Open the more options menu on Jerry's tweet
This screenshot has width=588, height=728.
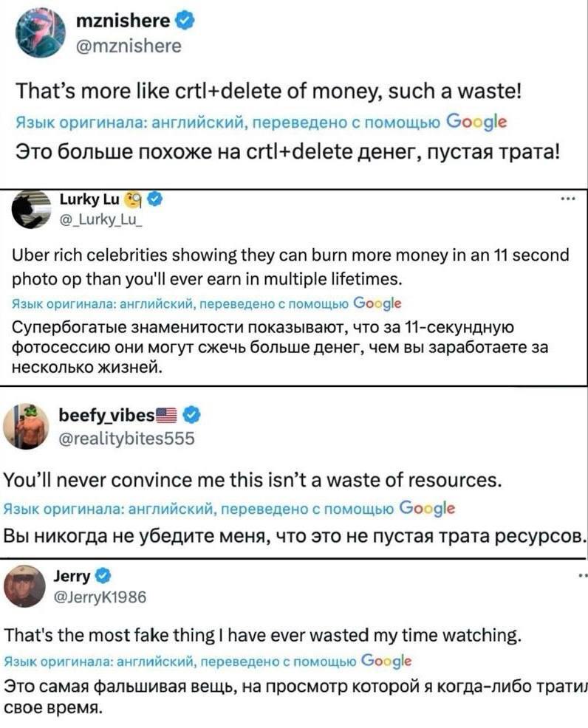582,574
